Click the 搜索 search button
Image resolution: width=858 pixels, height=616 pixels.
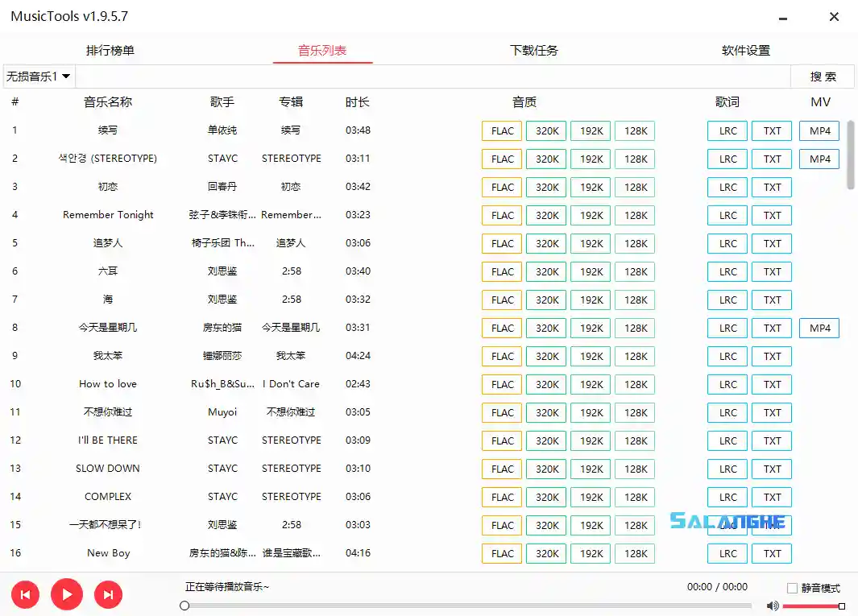[823, 76]
